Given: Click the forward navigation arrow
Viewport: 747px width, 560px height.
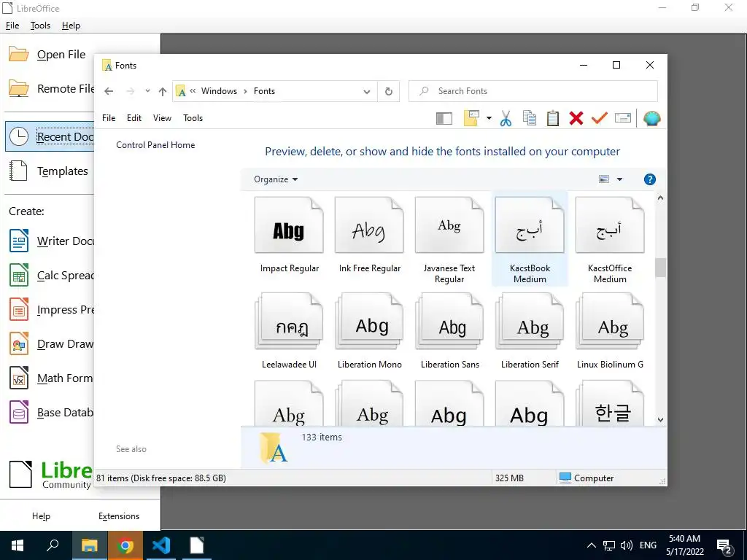Looking at the screenshot, I should pos(130,91).
